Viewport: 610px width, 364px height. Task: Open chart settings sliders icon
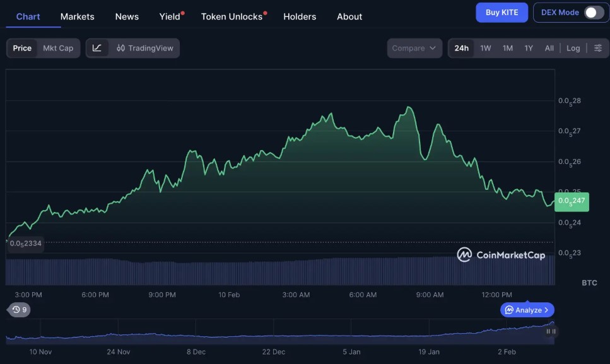[x=598, y=48]
